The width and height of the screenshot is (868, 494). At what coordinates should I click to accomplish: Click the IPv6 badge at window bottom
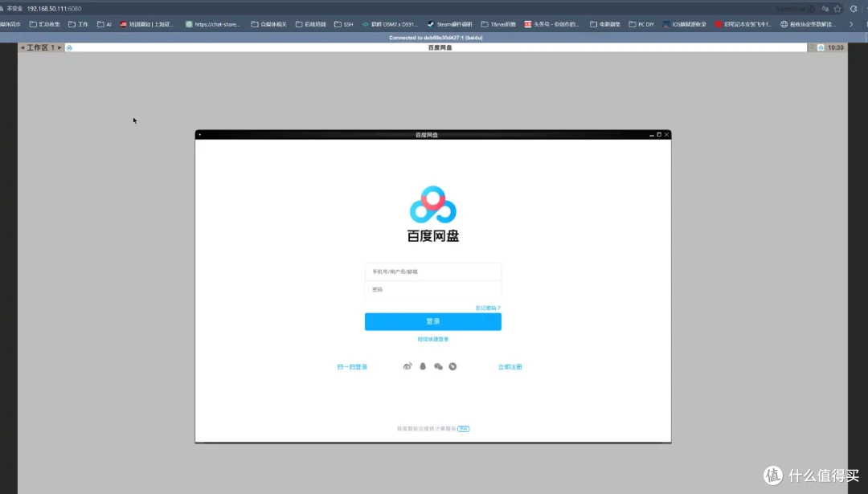pos(464,429)
